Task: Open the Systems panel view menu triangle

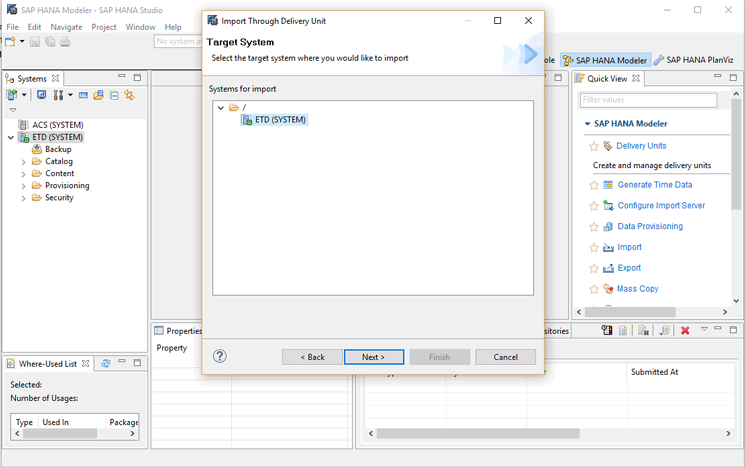Action: pyautogui.click(x=13, y=110)
